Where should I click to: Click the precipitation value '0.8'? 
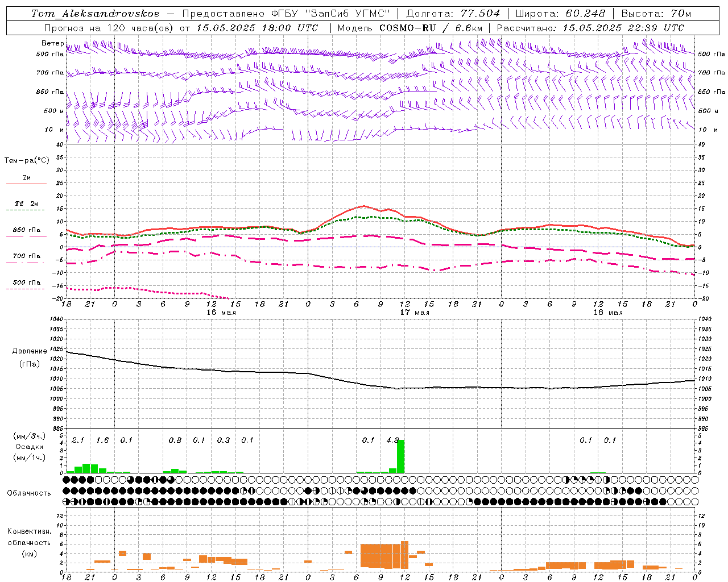click(175, 440)
